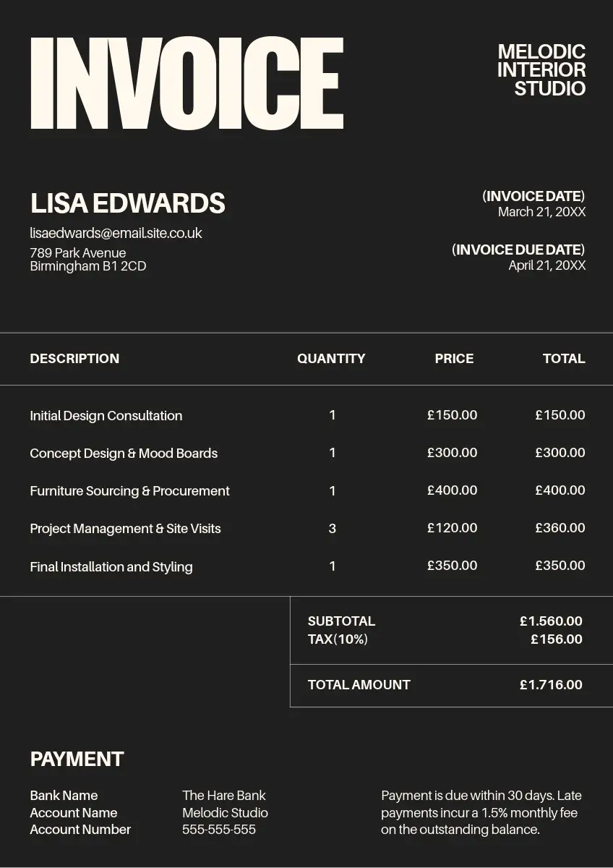Select the client name Lisa Edwards
Viewport: 613px width, 868px height.
tap(127, 204)
